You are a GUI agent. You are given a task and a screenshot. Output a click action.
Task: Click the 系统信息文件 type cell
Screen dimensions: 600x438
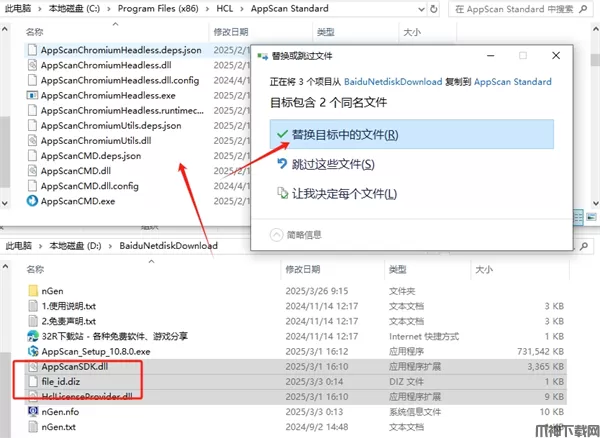coord(415,412)
